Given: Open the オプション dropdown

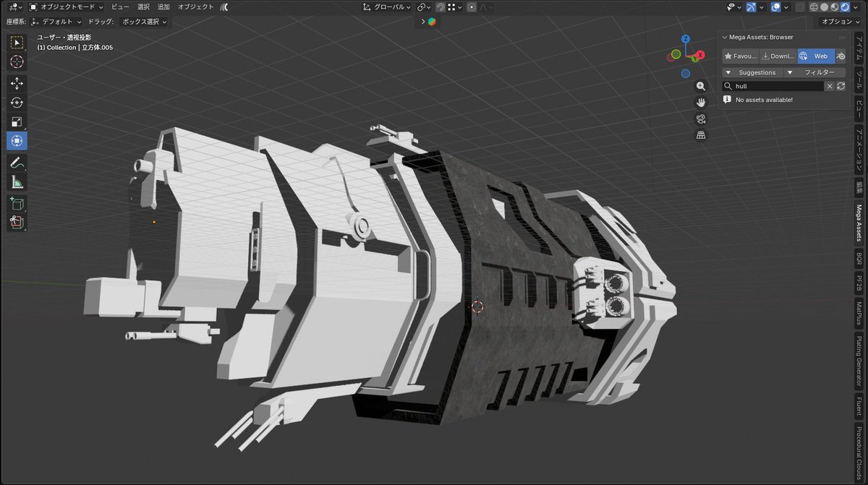Looking at the screenshot, I should tap(841, 22).
